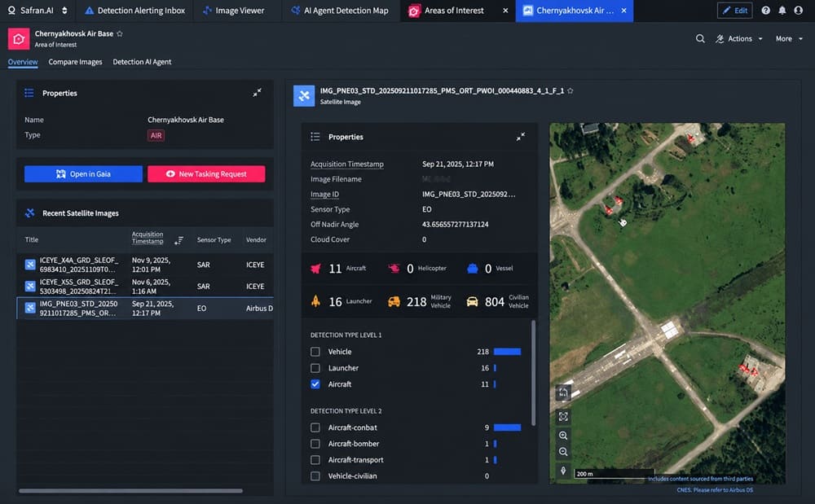815x504 pixels.
Task: Open the Actions dropdown menu
Action: point(739,38)
